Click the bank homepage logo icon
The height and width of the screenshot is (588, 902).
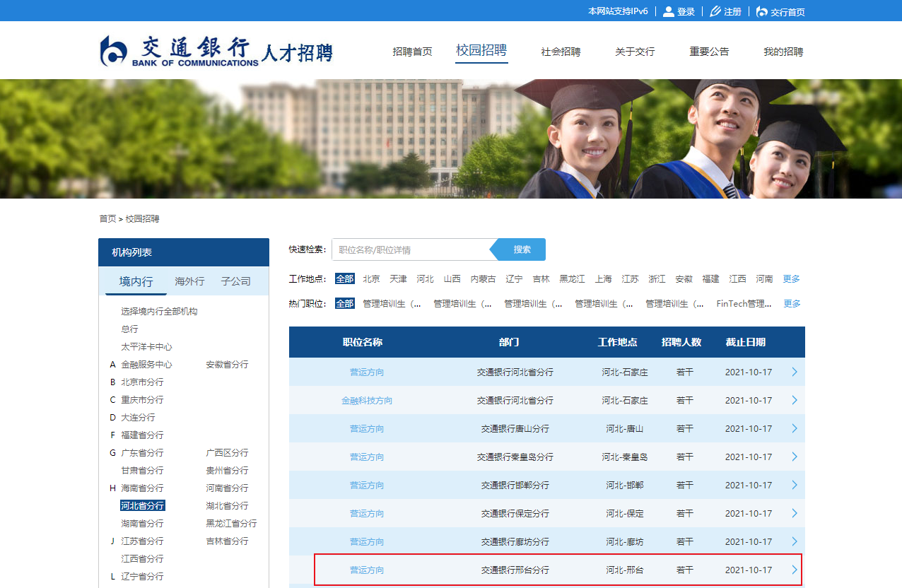point(761,11)
